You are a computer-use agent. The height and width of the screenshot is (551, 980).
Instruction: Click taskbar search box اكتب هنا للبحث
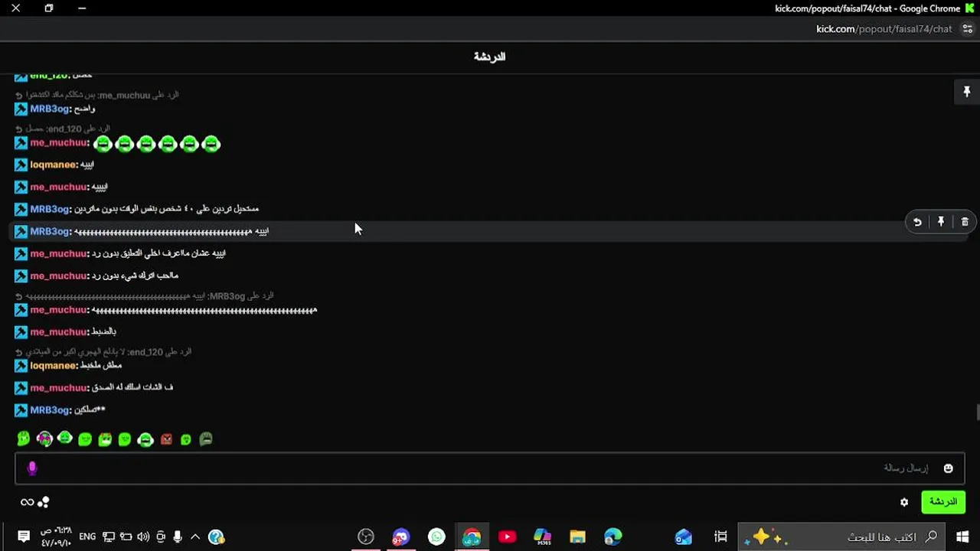pyautogui.click(x=842, y=536)
